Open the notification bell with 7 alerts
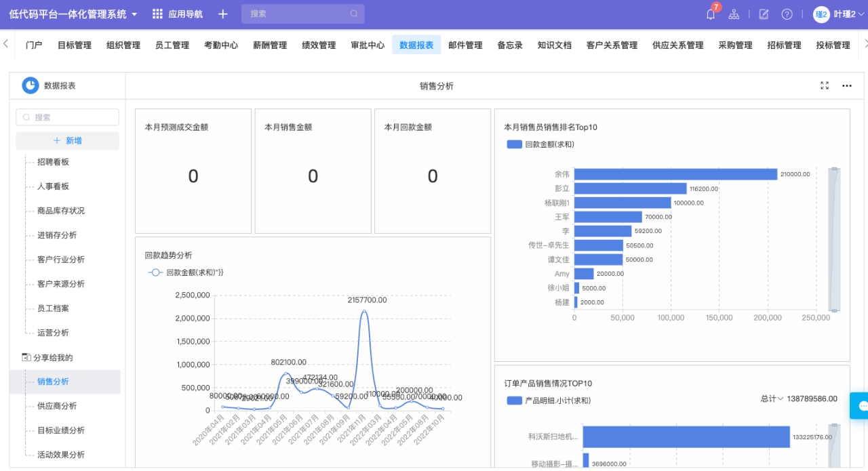This screenshot has height=471, width=868. point(711,14)
